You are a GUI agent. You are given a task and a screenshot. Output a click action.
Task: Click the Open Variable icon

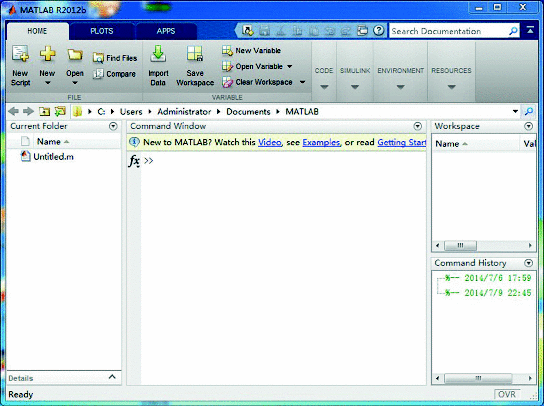click(x=227, y=66)
